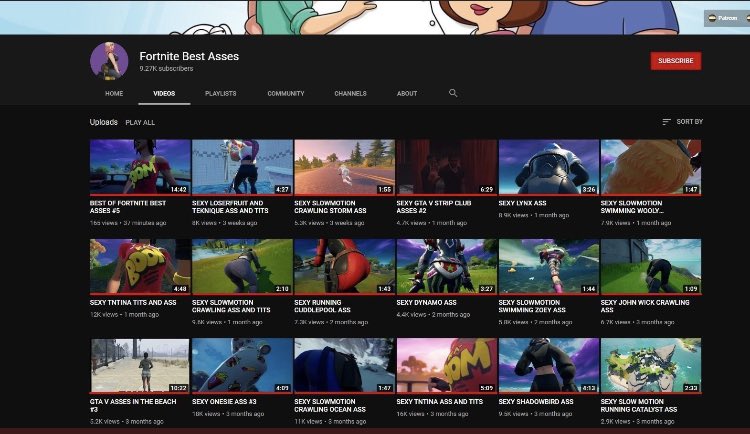Click the channel name Fortnite Best Asses

pyautogui.click(x=189, y=56)
